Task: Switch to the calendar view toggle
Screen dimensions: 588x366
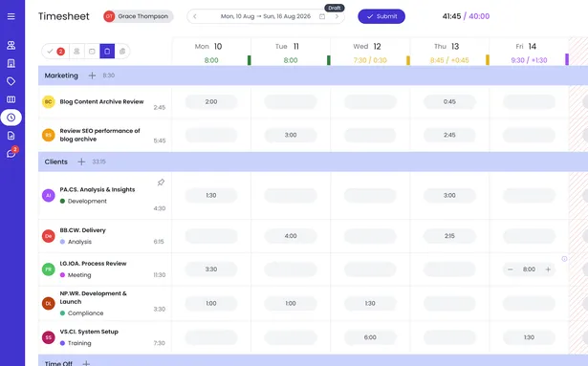Action: pos(92,52)
